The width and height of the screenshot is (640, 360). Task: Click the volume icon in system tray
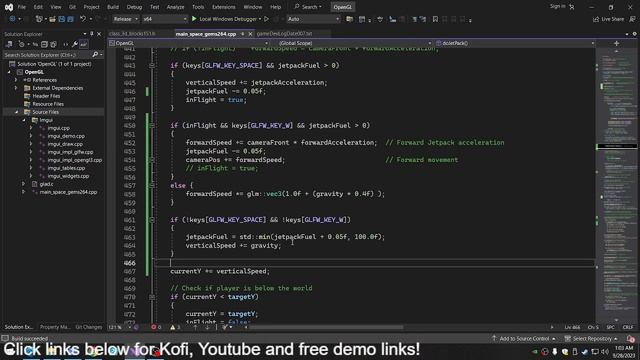[x=605, y=351]
